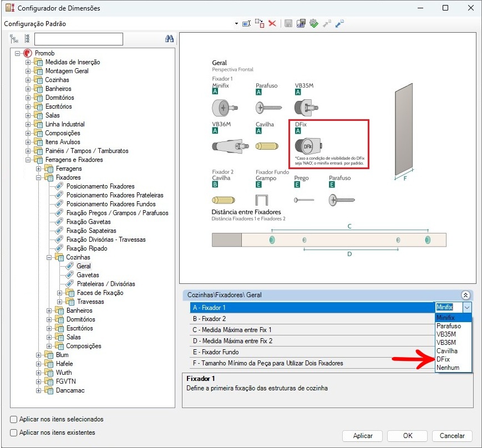The height and width of the screenshot is (448, 482).
Task: Open the Configuração Padrão dropdown arrow
Action: 236,24
